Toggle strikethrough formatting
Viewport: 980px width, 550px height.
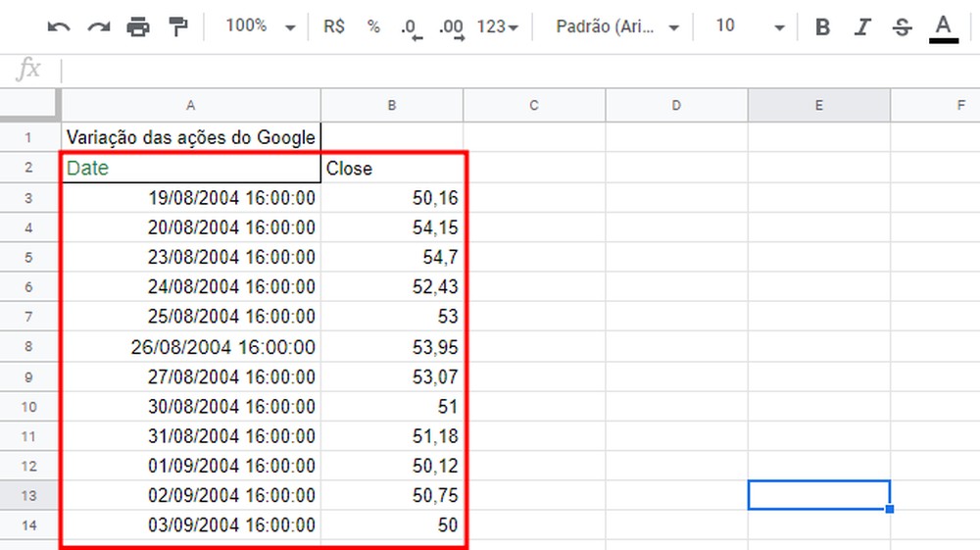(902, 26)
